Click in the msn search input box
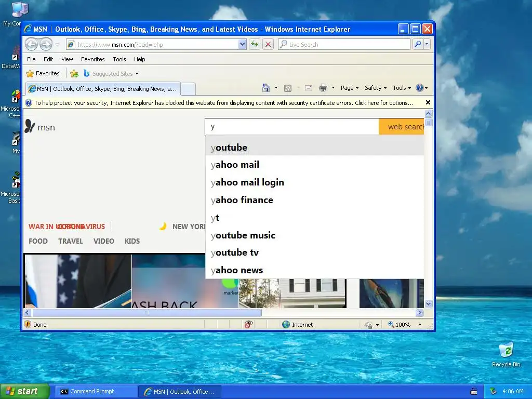This screenshot has height=399, width=532. pyautogui.click(x=292, y=127)
